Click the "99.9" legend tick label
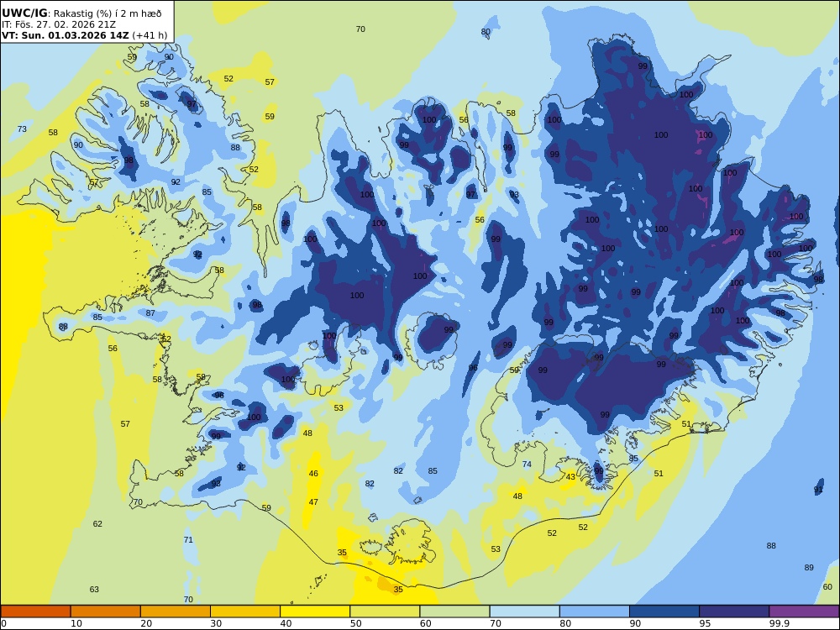Image resolution: width=840 pixels, height=630 pixels. click(779, 623)
